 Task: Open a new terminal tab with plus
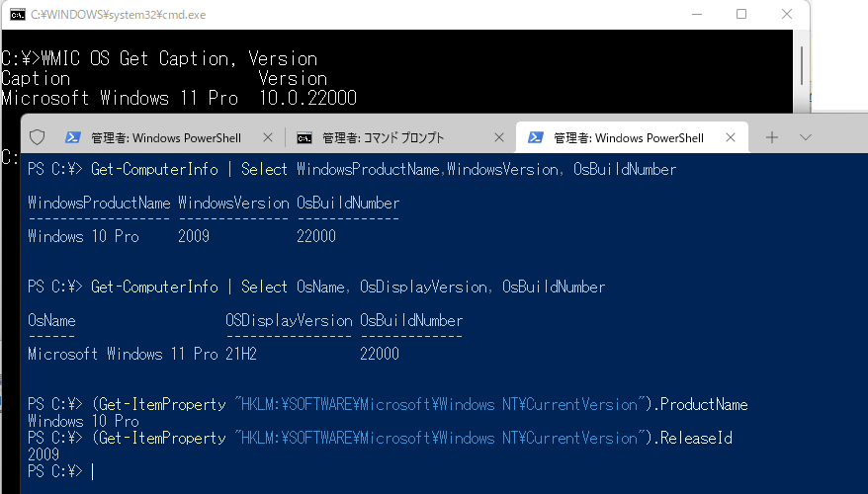(x=772, y=137)
